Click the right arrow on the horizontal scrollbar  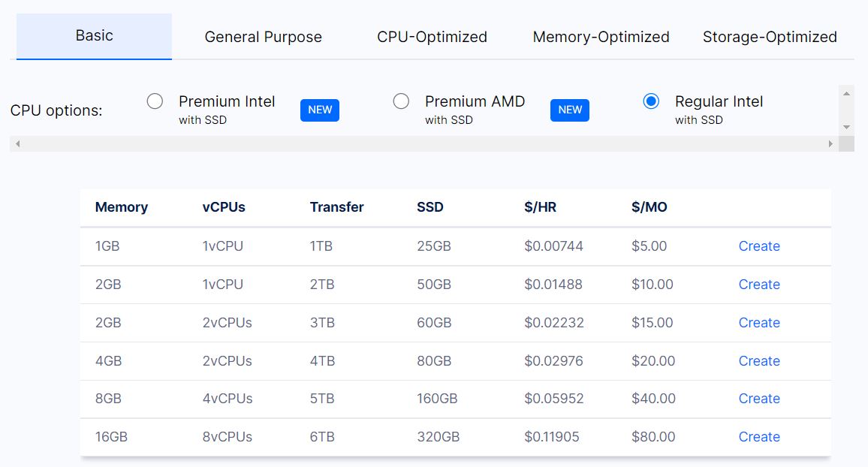coord(831,143)
